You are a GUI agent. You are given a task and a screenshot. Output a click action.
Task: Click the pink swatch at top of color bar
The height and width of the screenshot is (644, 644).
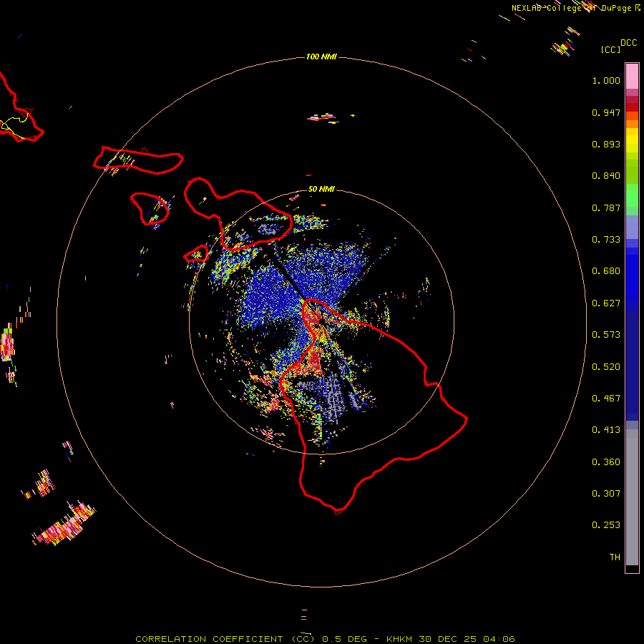point(632,76)
